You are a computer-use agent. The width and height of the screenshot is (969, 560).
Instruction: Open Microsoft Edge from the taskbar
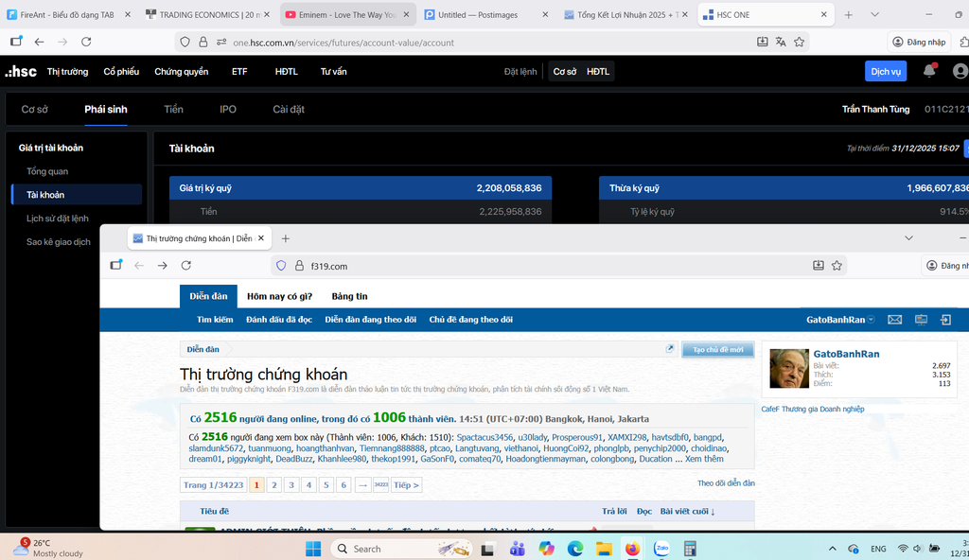click(x=575, y=549)
